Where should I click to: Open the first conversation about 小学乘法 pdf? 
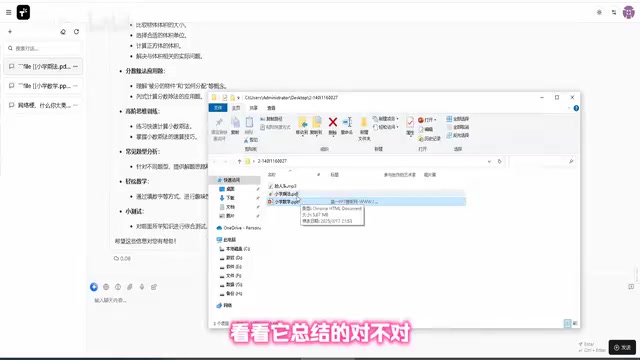43,66
